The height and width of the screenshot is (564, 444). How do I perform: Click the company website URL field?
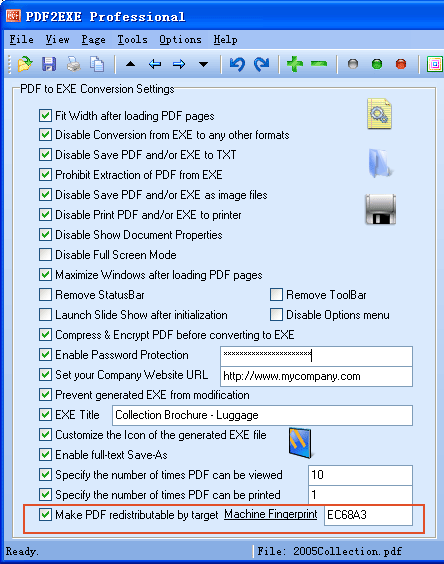316,376
